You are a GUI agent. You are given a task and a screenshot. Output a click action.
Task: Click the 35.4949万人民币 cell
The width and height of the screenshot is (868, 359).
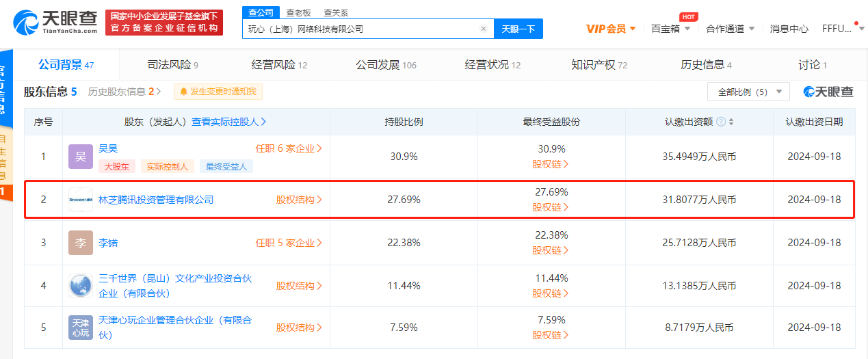coord(699,157)
